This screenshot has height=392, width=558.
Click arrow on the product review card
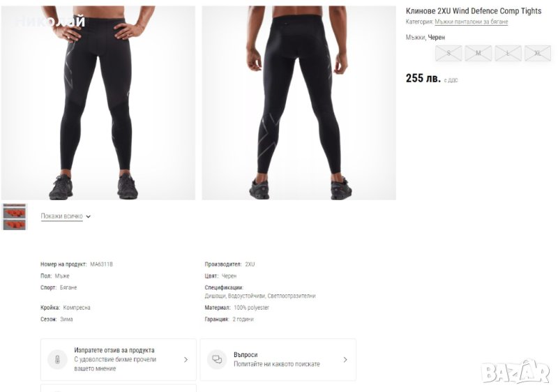pyautogui.click(x=186, y=360)
